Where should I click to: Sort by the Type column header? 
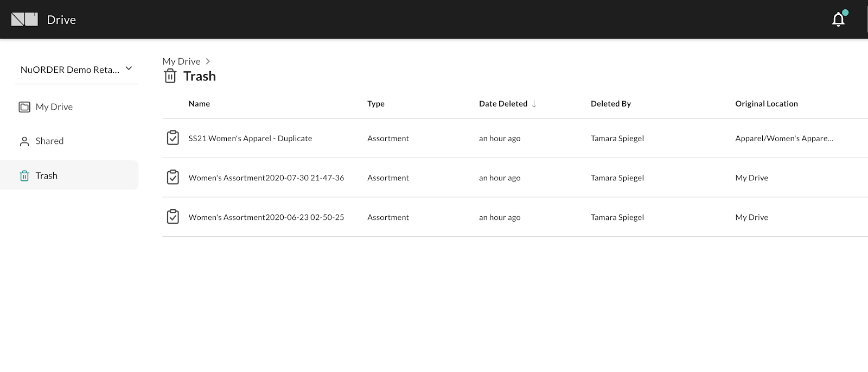pyautogui.click(x=376, y=104)
